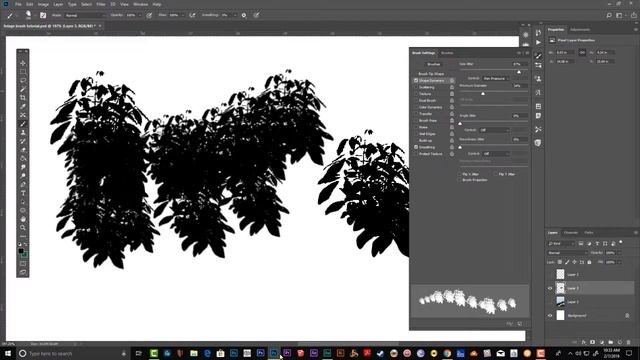Open the Angle Jitter Control dropdown
640x360 pixels.
click(494, 130)
